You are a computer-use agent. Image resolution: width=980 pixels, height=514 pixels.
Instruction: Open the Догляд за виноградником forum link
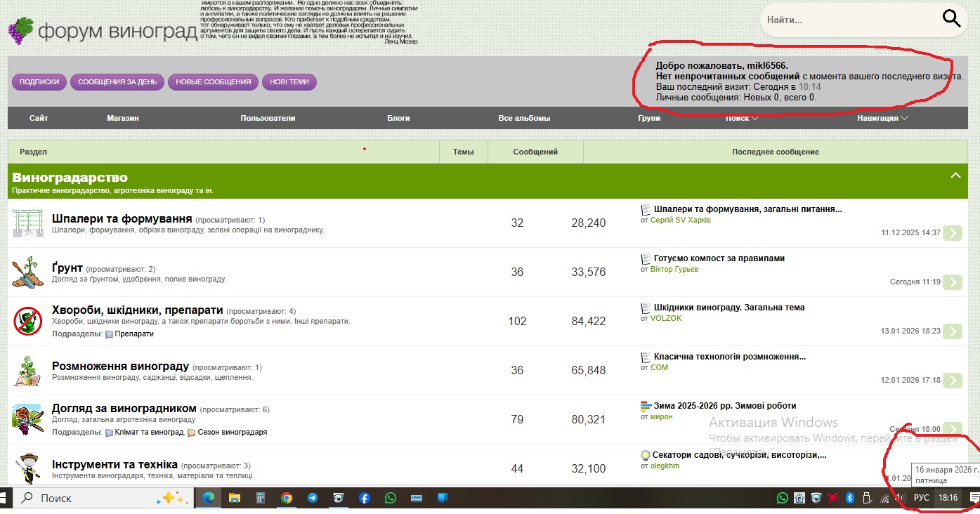coord(124,408)
